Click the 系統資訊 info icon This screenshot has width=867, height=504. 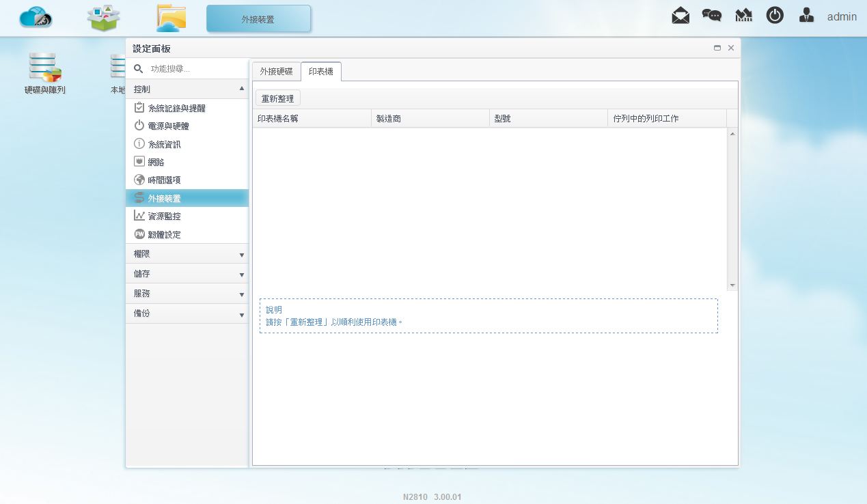139,144
